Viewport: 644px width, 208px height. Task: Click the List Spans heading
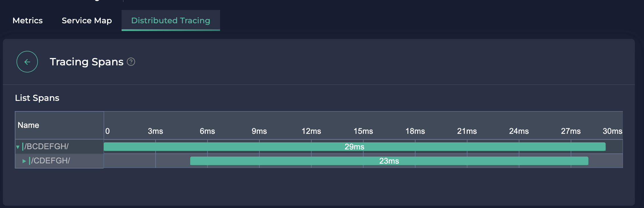pos(37,98)
